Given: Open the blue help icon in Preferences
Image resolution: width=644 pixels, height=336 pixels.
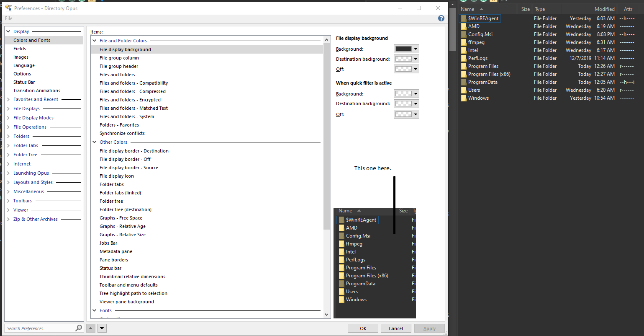Looking at the screenshot, I should [441, 18].
